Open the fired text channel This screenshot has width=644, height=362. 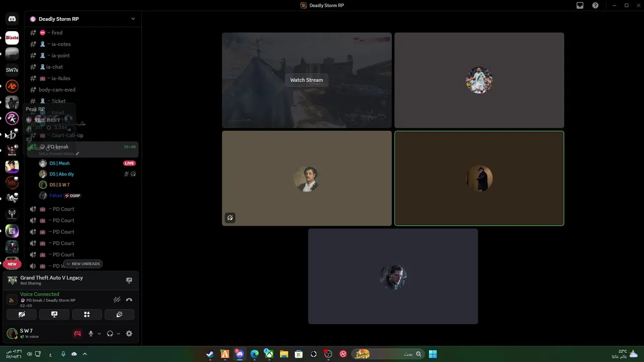tap(83, 33)
